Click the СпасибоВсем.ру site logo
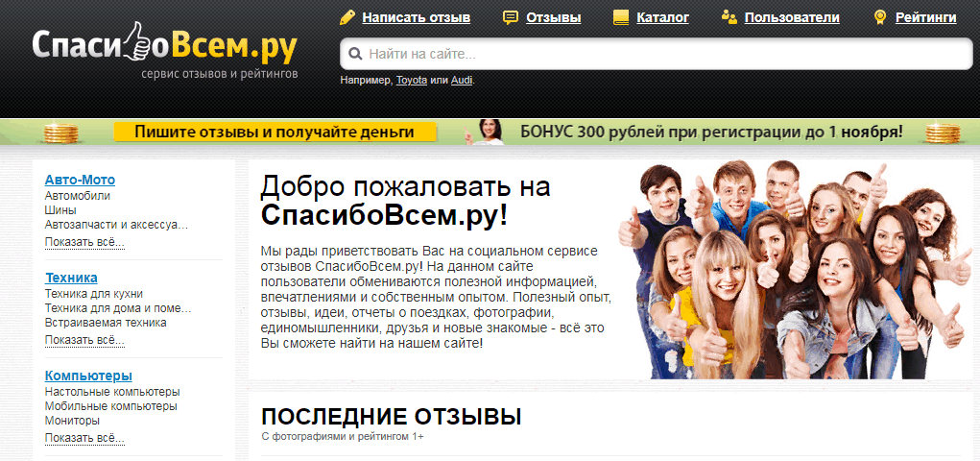The height and width of the screenshot is (461, 980). [x=163, y=46]
